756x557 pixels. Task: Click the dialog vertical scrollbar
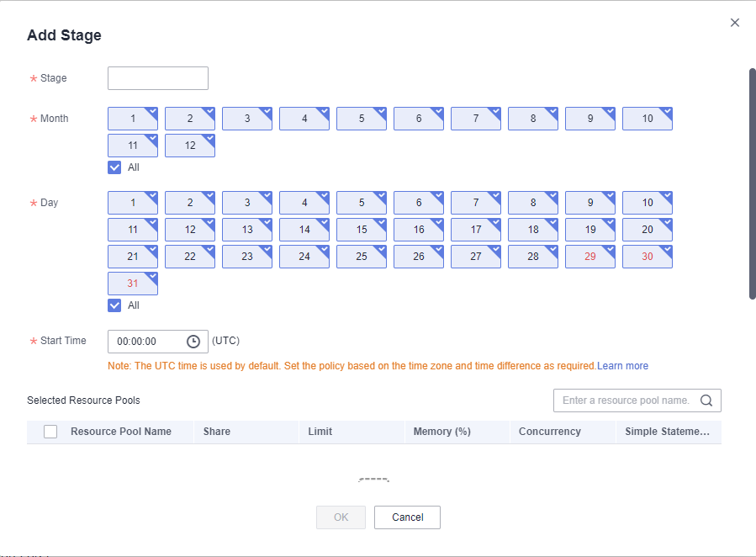coord(752,183)
